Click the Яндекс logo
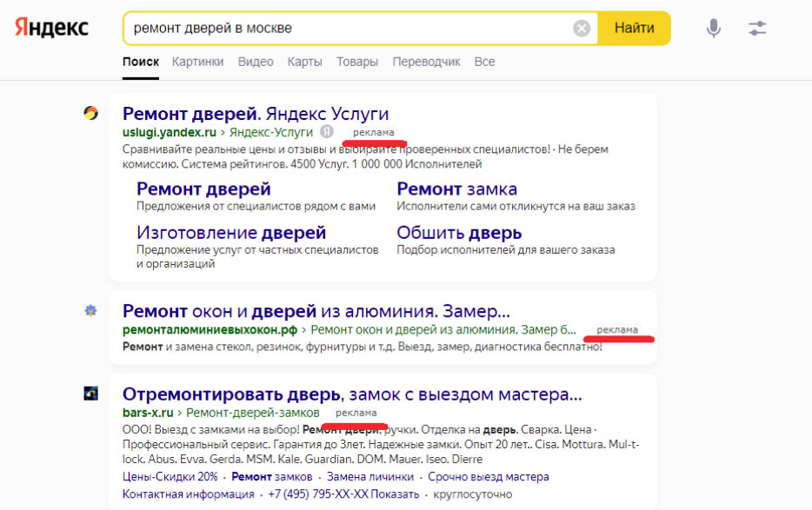 coord(51,28)
